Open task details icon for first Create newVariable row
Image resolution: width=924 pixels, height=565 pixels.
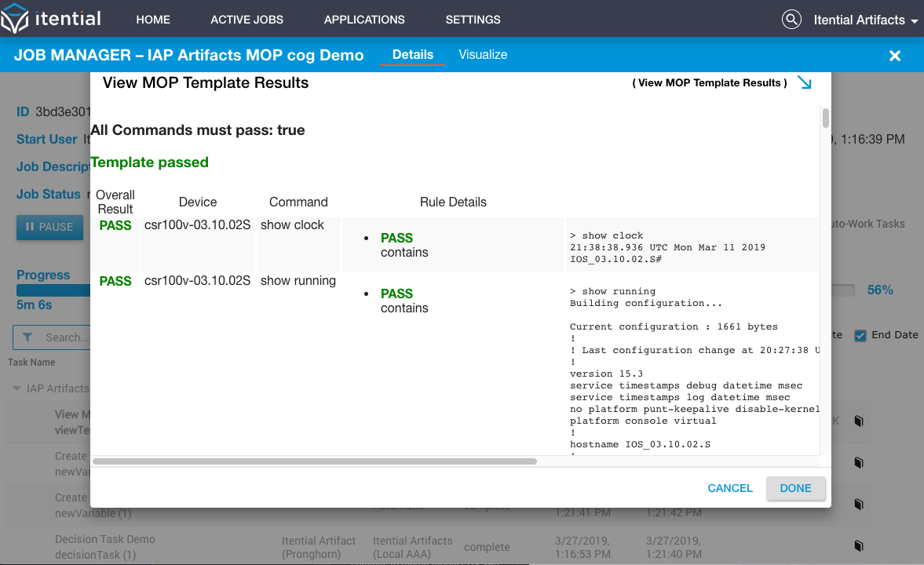tap(859, 462)
